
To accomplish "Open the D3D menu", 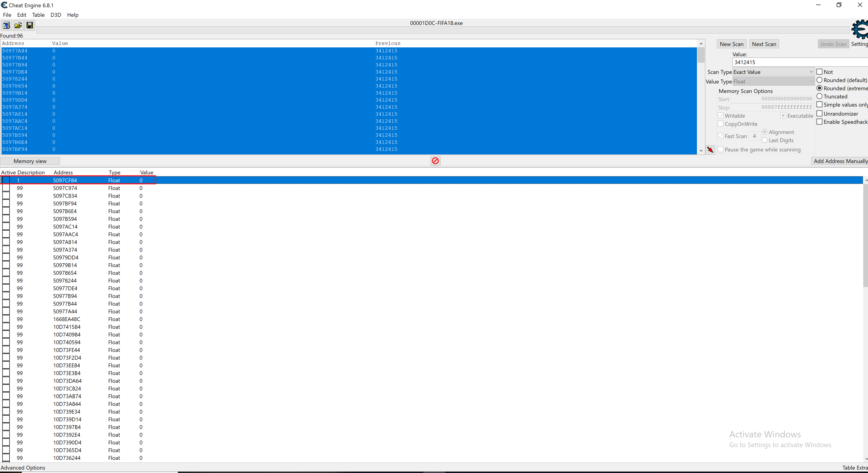I will tap(56, 15).
